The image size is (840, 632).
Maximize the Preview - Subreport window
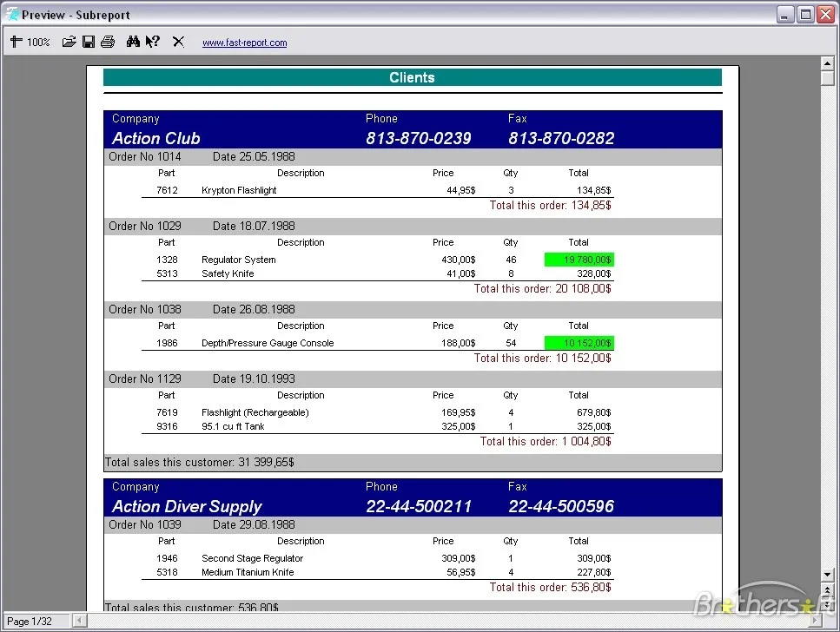pyautogui.click(x=805, y=15)
